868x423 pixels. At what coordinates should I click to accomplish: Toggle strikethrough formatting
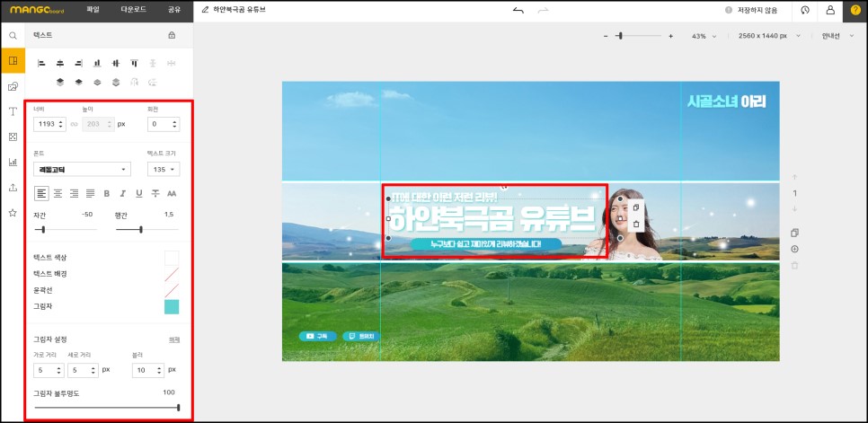click(155, 193)
